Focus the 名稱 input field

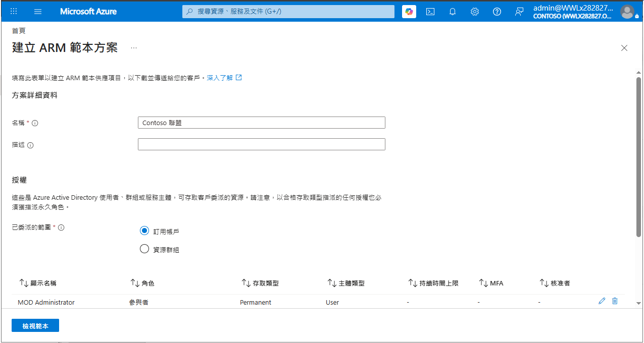coord(262,123)
